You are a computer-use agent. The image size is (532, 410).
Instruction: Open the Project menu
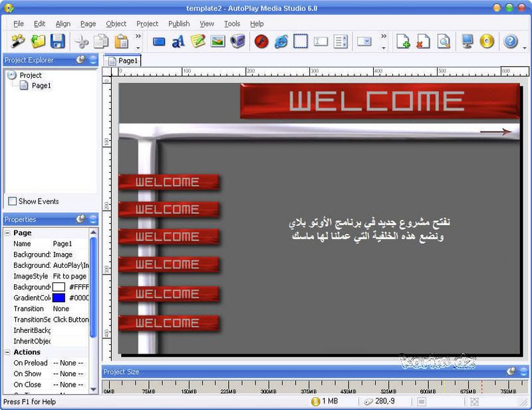point(147,24)
